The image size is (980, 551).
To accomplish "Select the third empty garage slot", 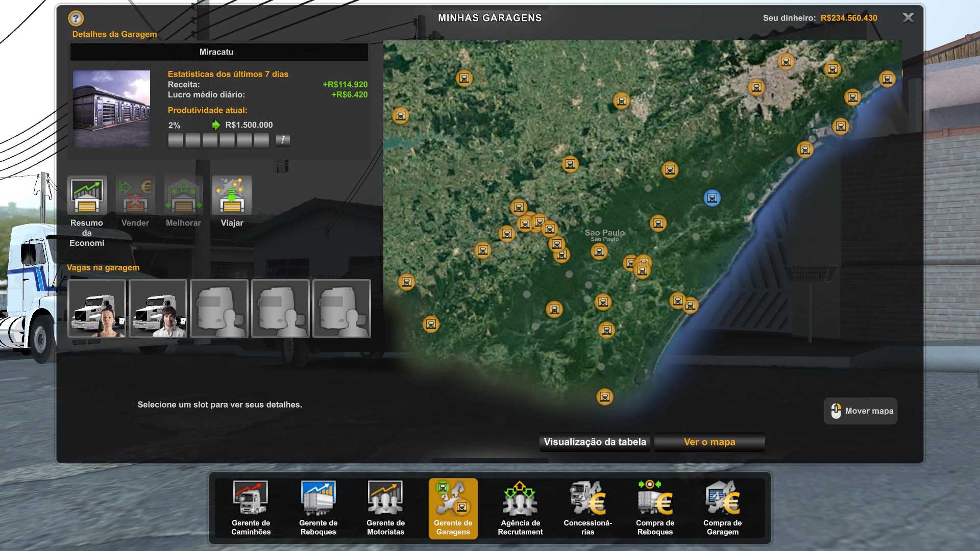I will coord(219,308).
